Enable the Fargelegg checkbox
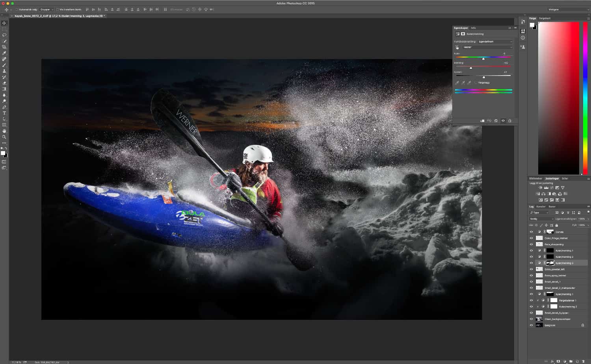This screenshot has height=364, width=591. point(476,83)
